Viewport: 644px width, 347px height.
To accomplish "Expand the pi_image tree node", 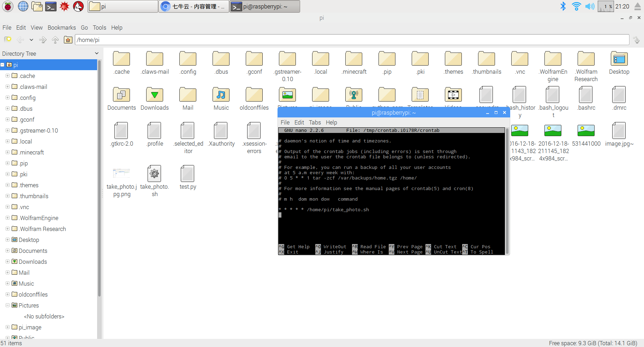I will point(7,327).
